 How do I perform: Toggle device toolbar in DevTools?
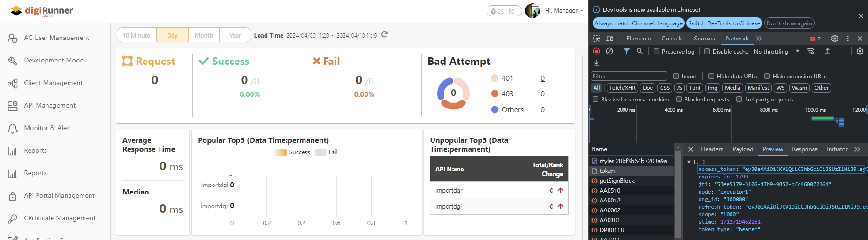[x=610, y=39]
